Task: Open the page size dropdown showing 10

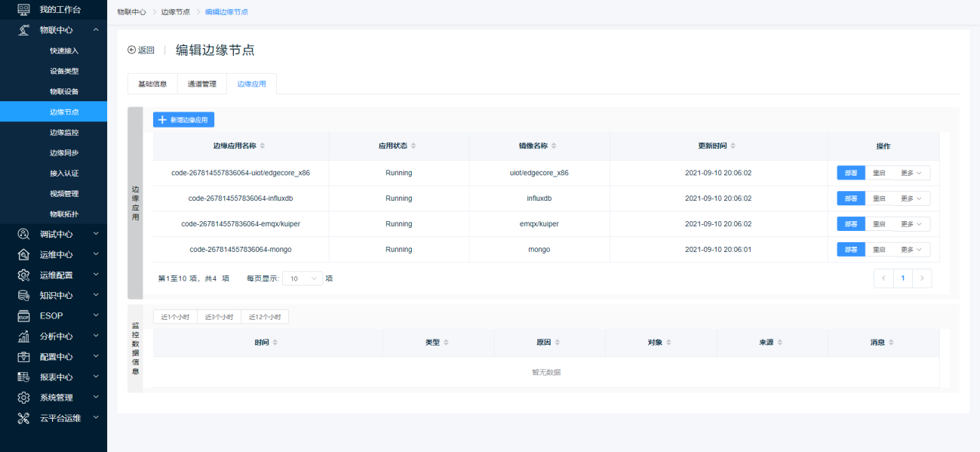Action: click(x=303, y=278)
